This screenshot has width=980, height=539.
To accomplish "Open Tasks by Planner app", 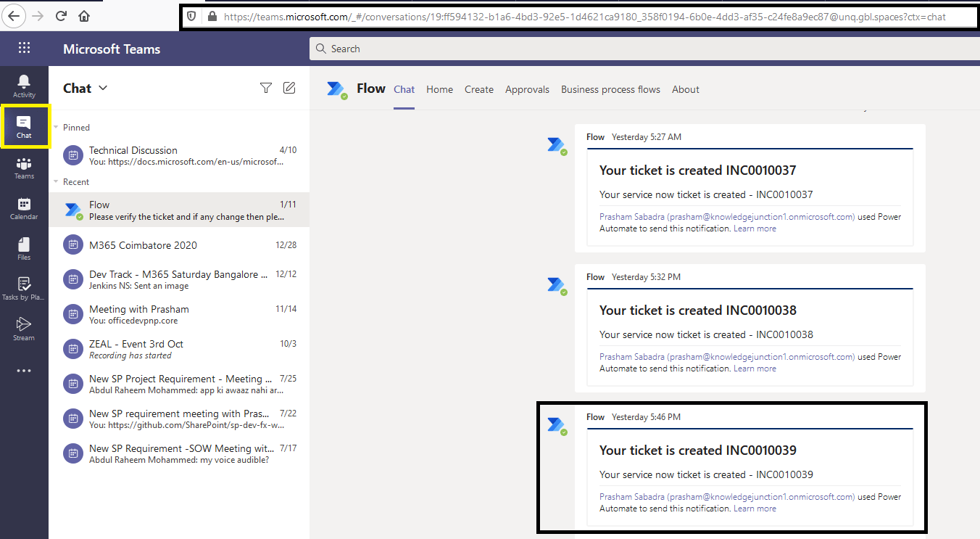I will tap(24, 289).
